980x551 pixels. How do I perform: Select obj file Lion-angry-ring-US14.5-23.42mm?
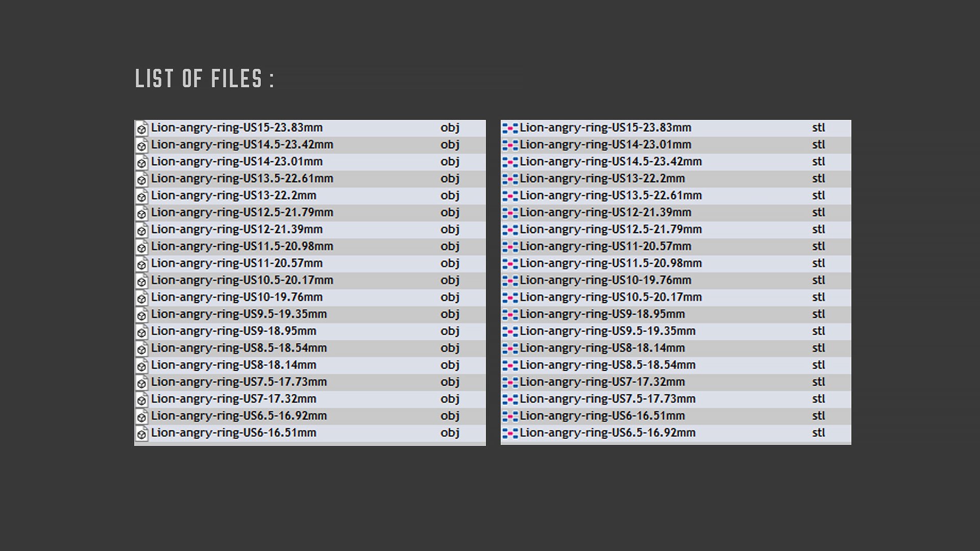(310, 145)
